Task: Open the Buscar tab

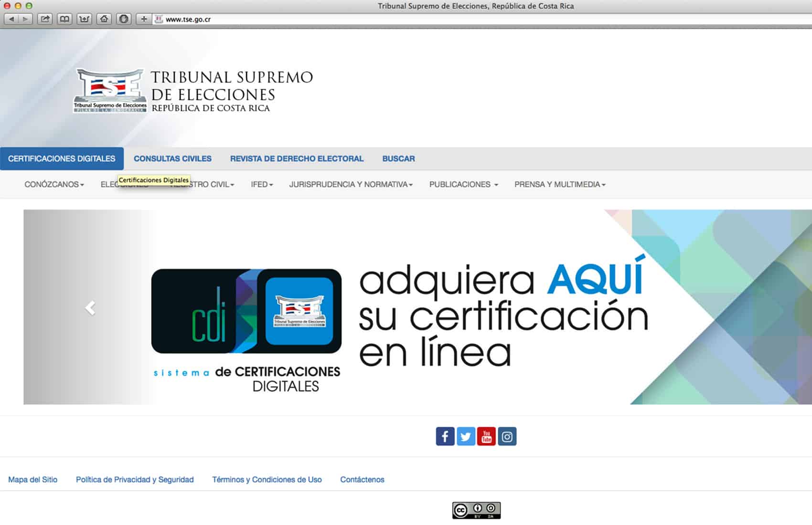Action: (398, 158)
